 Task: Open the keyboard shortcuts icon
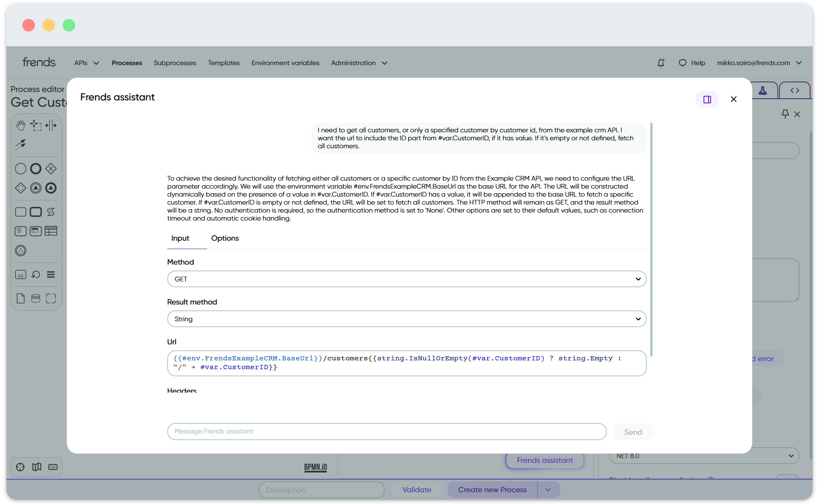point(53,467)
